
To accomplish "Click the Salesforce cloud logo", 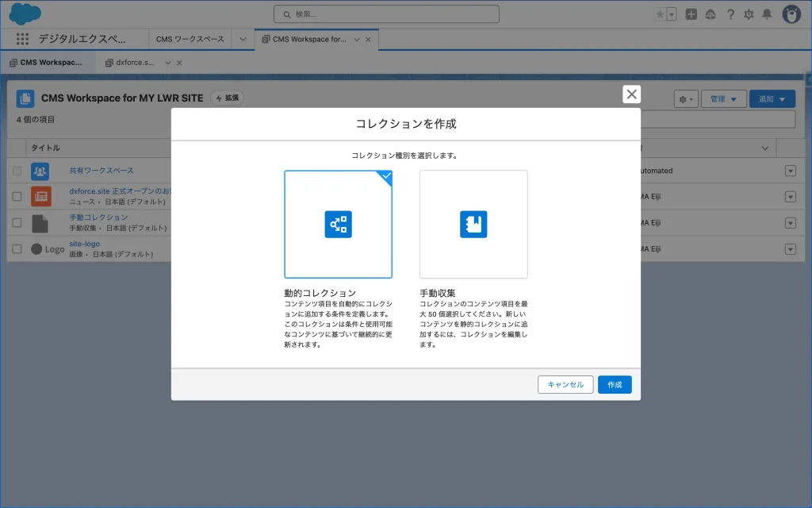I will [x=25, y=13].
